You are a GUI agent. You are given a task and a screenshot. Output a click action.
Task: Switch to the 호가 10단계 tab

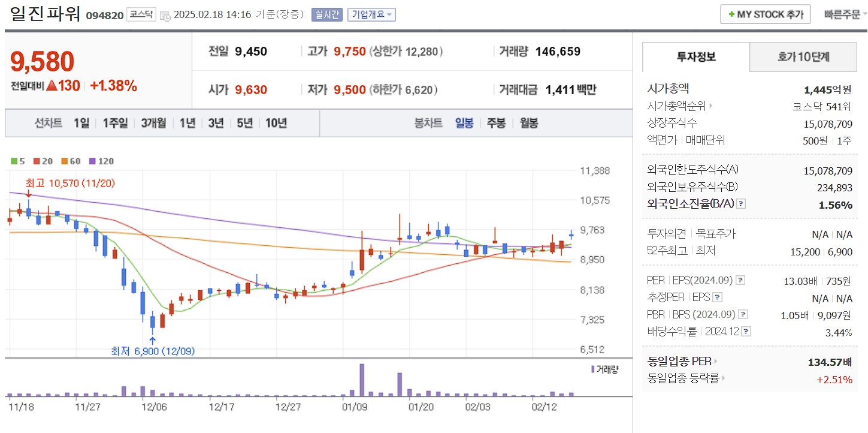pos(803,57)
